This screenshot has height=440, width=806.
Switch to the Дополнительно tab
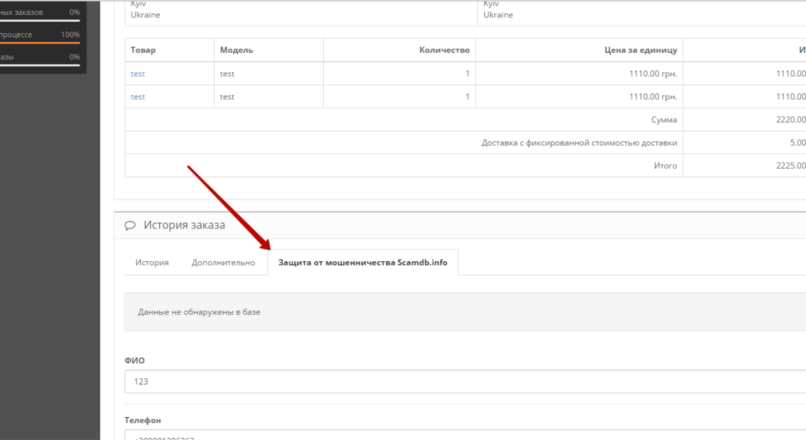coord(223,263)
